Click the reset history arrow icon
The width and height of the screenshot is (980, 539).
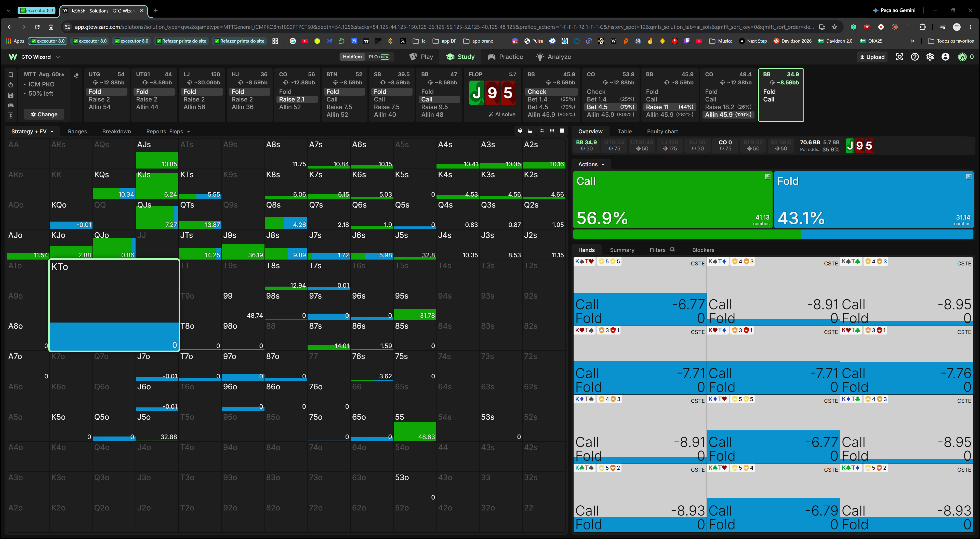(x=11, y=85)
